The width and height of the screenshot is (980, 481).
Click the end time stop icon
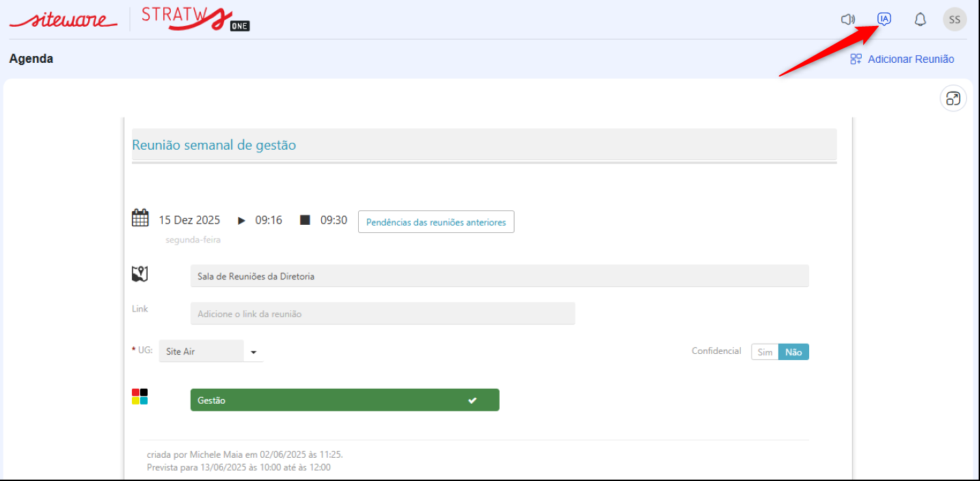click(305, 220)
